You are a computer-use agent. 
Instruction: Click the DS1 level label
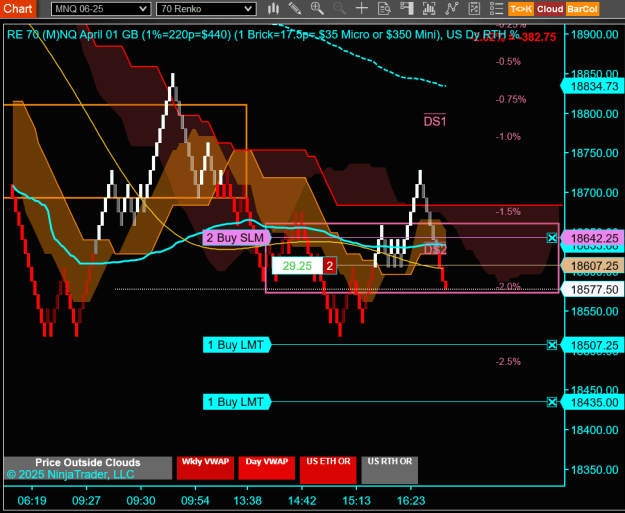pos(435,121)
